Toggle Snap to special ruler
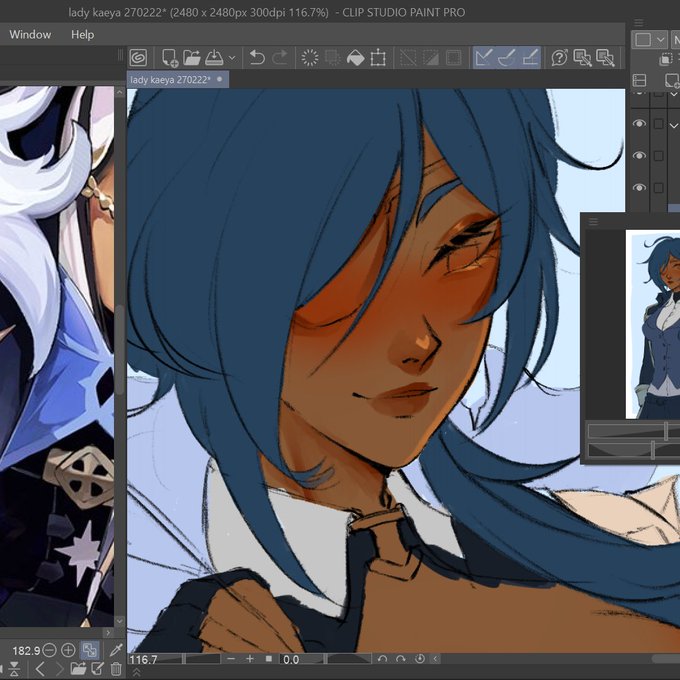The image size is (680, 680). 507,58
